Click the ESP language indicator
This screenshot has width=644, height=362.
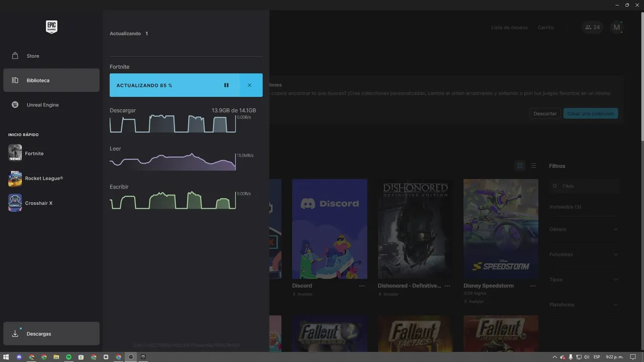pyautogui.click(x=597, y=357)
